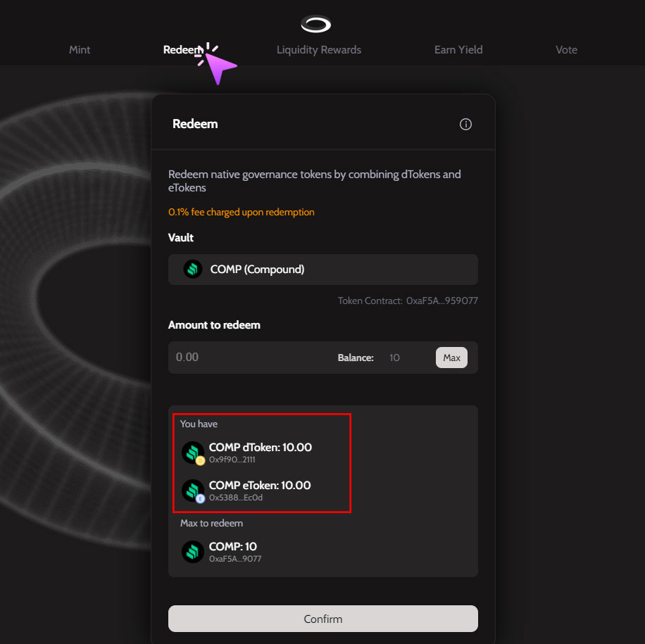Expand the COMP (Compound) vault dropdown
Viewport: 645px width, 644px height.
[x=323, y=270]
